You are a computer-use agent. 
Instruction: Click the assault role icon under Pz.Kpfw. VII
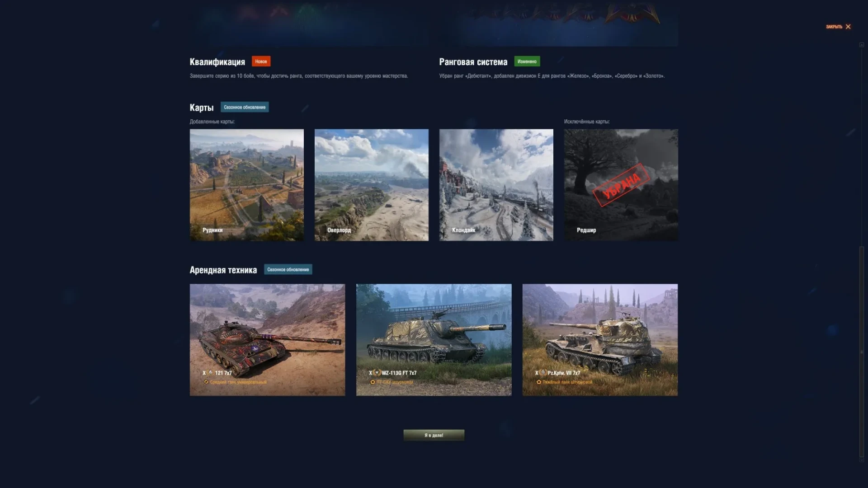[539, 382]
